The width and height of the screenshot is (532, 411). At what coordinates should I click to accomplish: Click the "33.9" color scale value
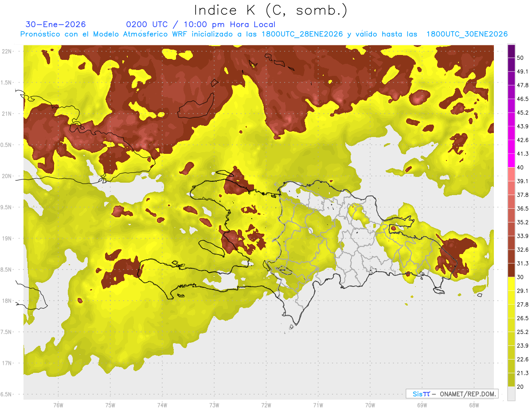coord(523,236)
